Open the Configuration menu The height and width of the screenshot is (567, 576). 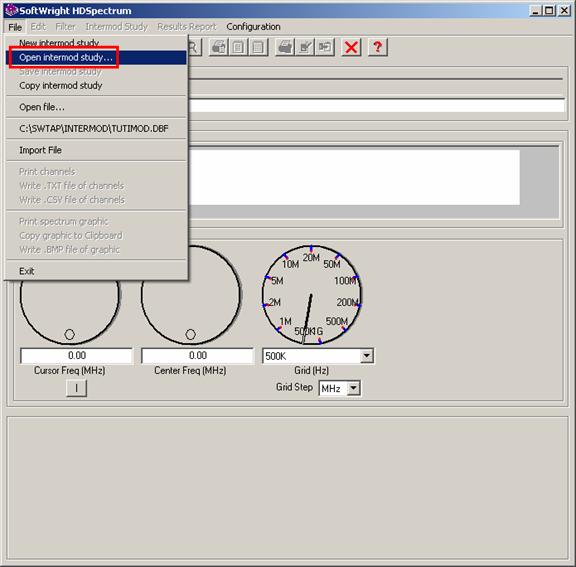pyautogui.click(x=253, y=27)
